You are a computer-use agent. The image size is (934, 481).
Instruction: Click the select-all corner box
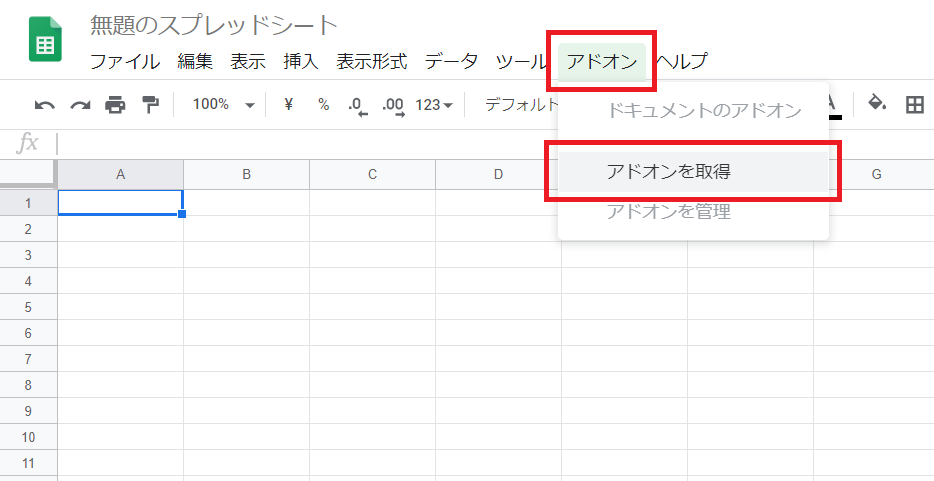[x=28, y=174]
